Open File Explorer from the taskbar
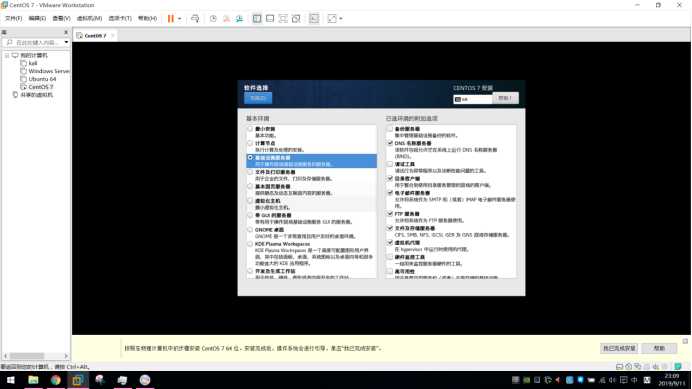This screenshot has height=389, width=692. coord(33,380)
